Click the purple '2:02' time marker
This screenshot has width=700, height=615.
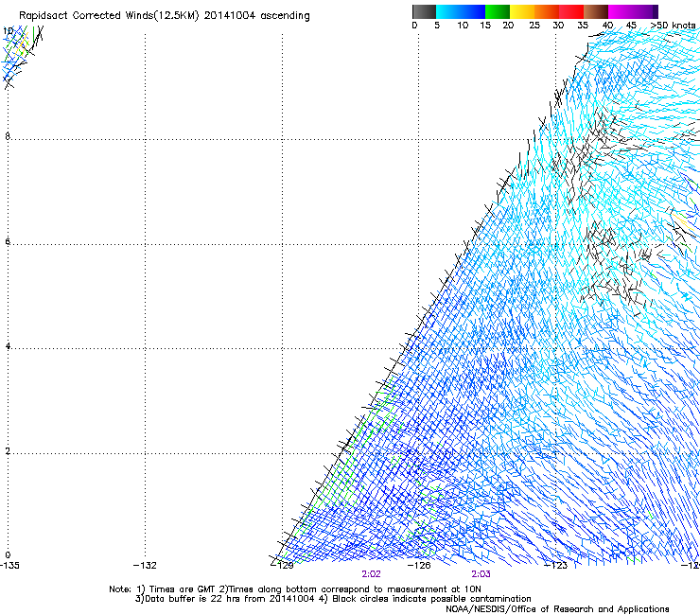coord(372,574)
